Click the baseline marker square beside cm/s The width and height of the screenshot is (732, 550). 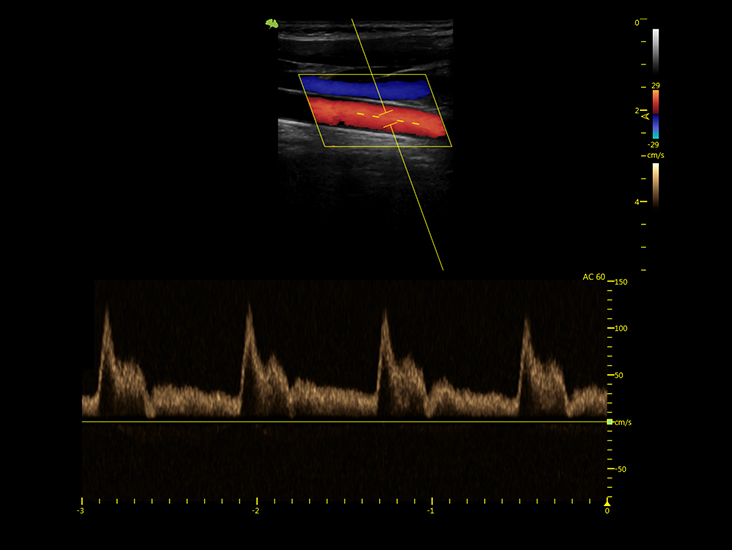coord(609,422)
